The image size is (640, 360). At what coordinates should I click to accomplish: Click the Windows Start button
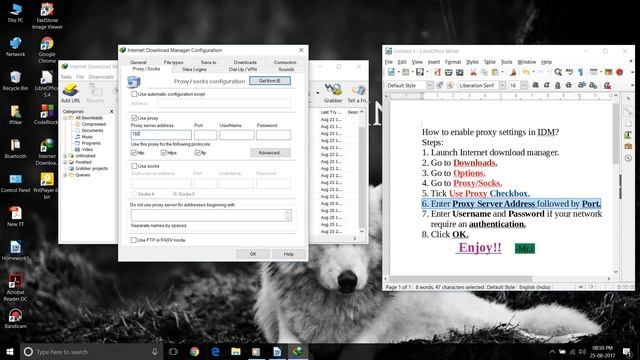coord(10,351)
